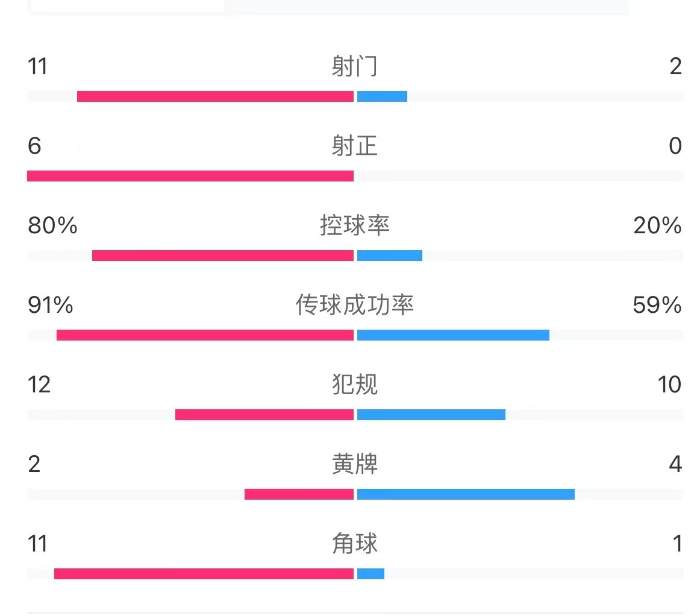Click the left team's 12 fouls value

[x=39, y=385]
